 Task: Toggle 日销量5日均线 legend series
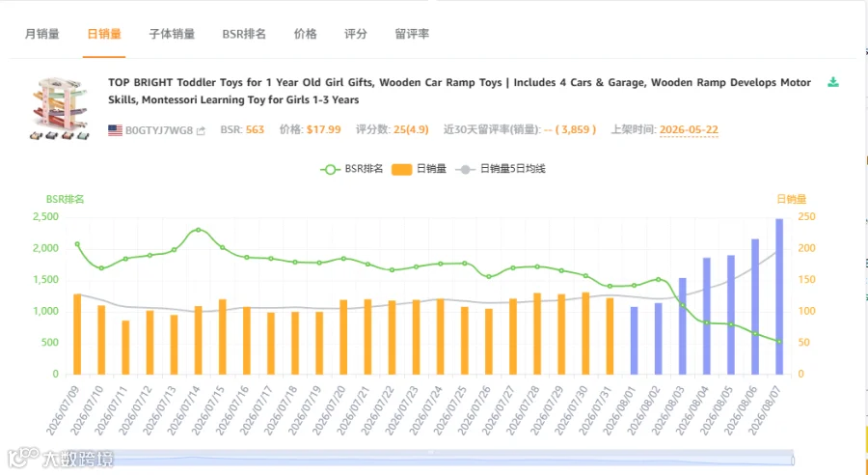(501, 169)
